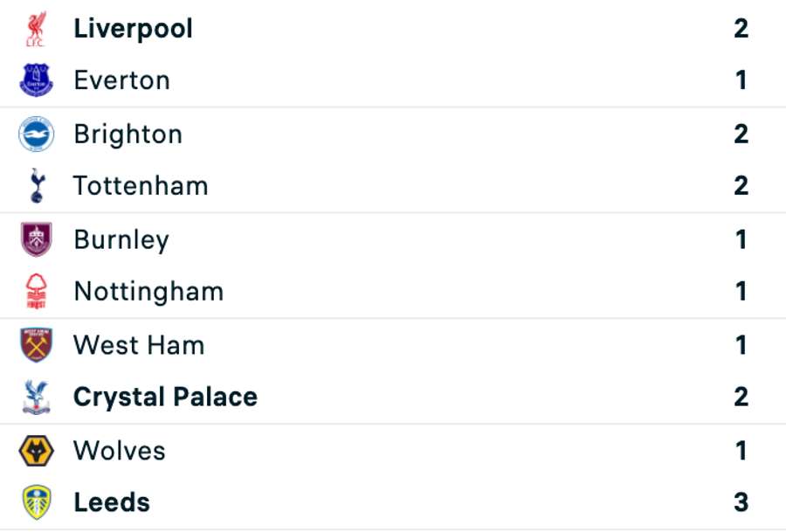Select the Leeds team name
Viewport: 786px width, 532px height.
111,502
